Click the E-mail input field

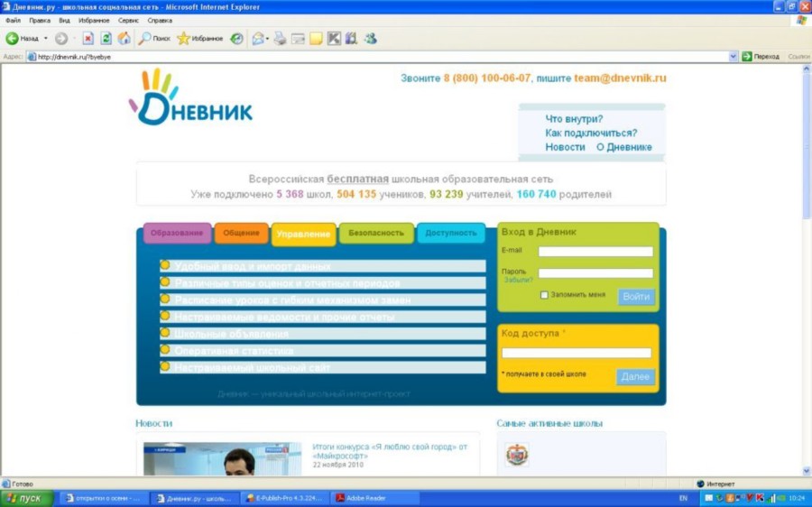tap(595, 252)
